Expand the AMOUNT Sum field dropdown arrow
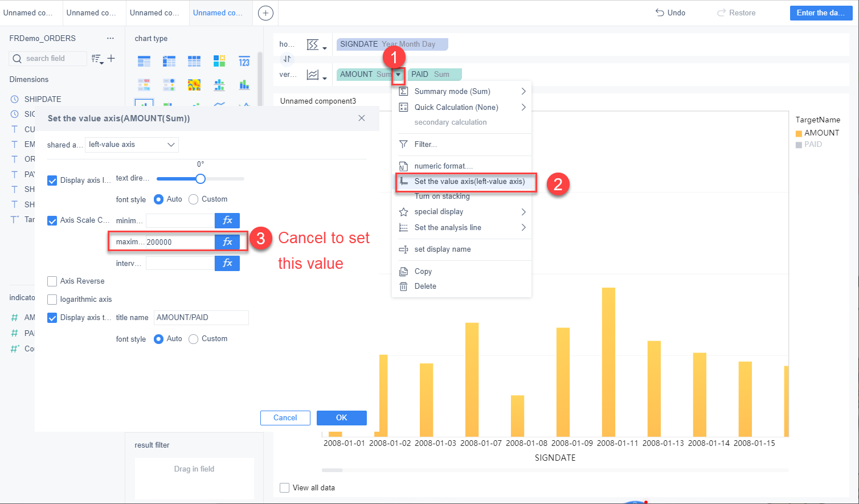859x504 pixels. (x=399, y=75)
